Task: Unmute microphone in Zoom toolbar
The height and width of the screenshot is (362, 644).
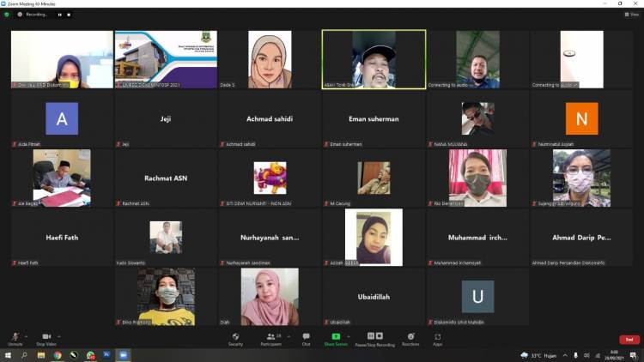Action: pos(15,339)
